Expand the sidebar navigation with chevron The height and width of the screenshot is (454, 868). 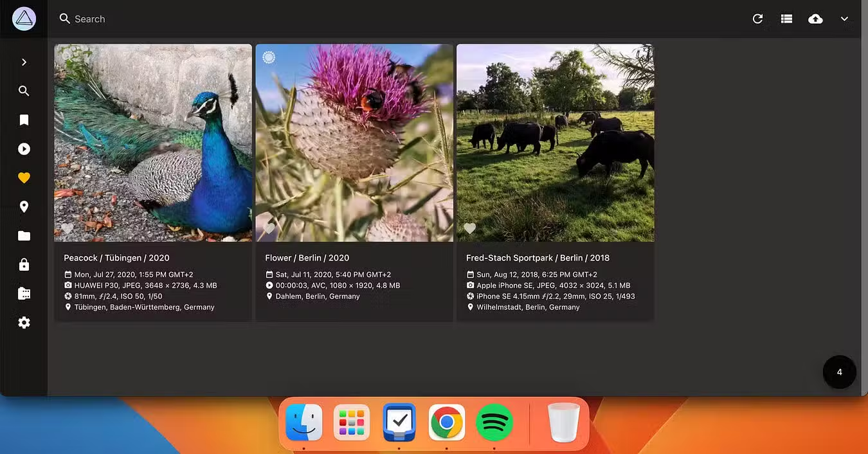24,62
